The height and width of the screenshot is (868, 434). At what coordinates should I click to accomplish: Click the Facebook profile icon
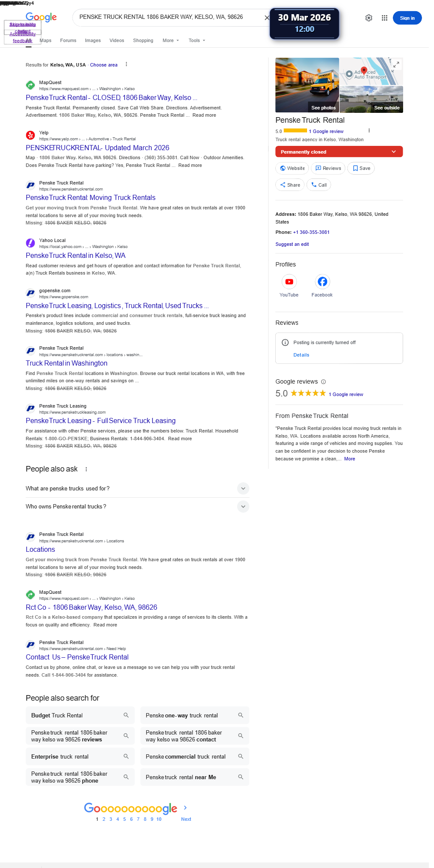coord(322,282)
